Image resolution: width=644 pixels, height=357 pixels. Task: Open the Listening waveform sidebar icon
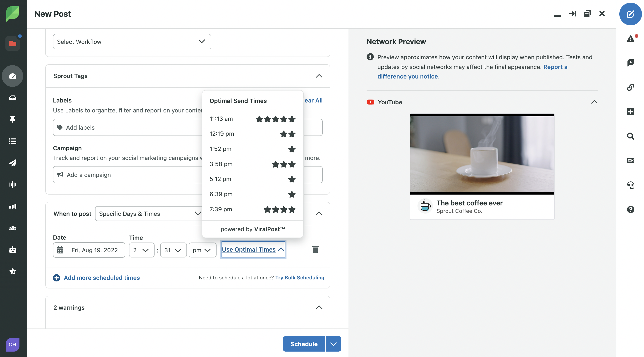pos(12,185)
